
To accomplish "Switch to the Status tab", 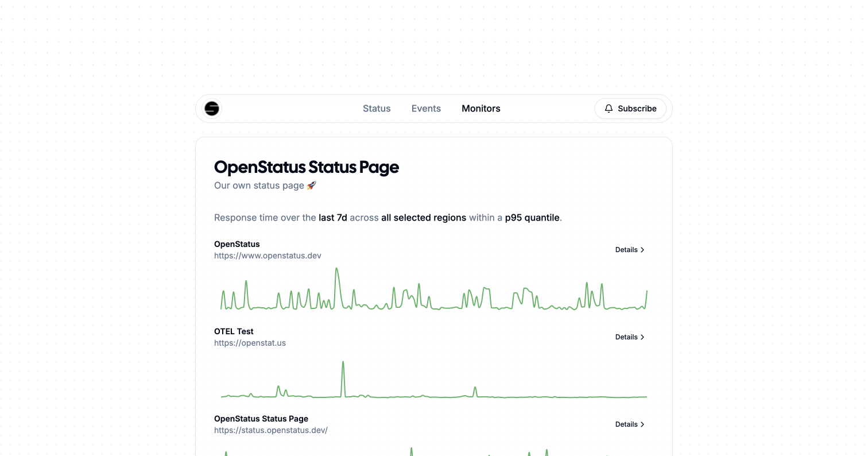I will coord(377,109).
